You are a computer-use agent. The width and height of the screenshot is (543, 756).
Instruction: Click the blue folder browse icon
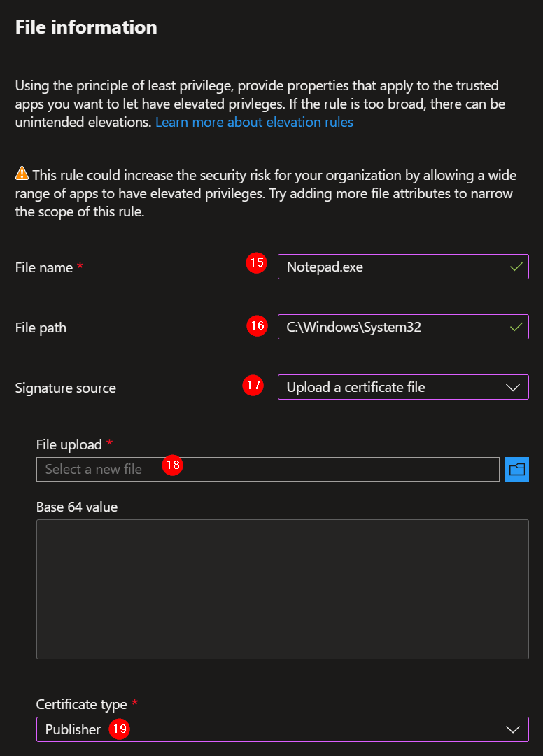(517, 469)
